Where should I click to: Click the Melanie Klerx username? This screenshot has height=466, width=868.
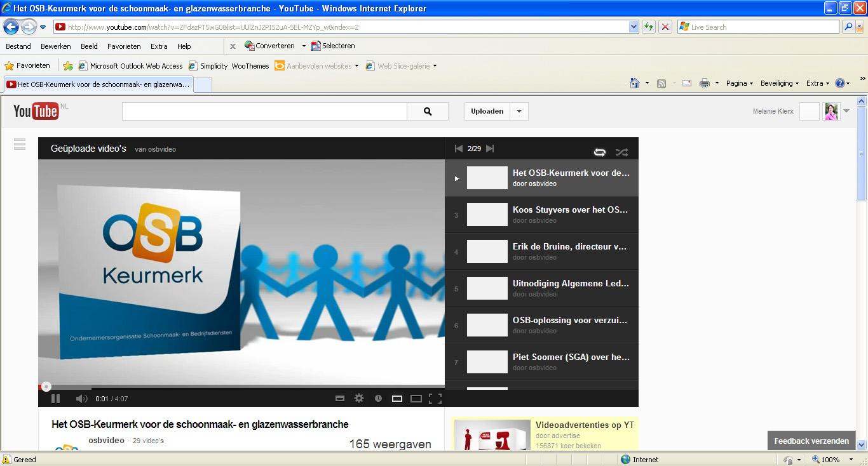(x=773, y=111)
